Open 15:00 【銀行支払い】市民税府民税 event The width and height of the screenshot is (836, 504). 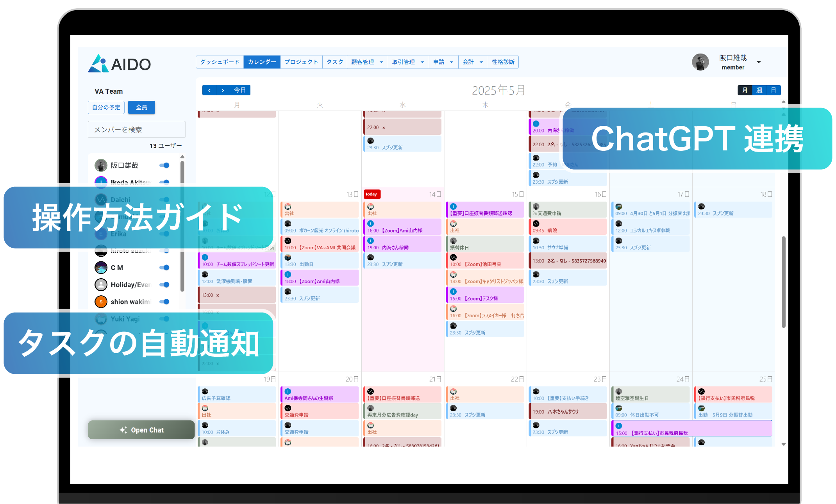coord(692,429)
